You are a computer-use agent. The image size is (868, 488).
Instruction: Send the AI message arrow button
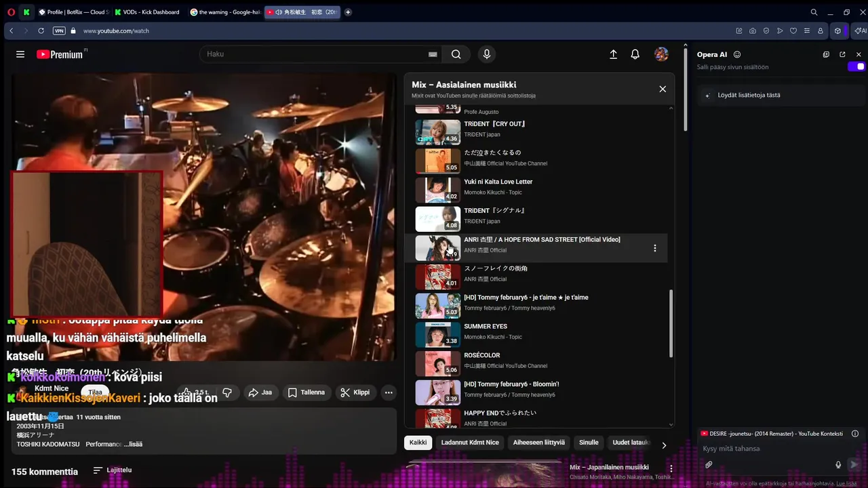854,464
